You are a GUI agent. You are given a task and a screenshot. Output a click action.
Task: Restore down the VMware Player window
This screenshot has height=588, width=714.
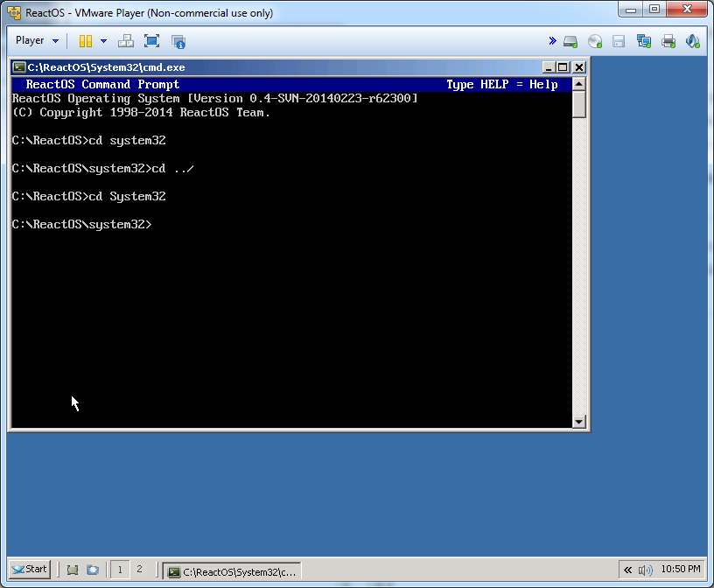(x=654, y=9)
